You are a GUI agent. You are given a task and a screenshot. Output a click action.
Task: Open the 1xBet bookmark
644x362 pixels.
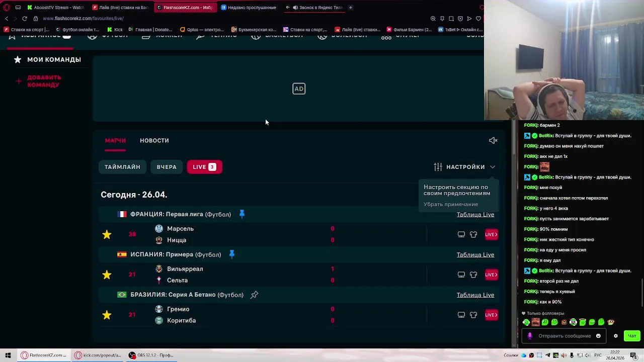coord(460,30)
